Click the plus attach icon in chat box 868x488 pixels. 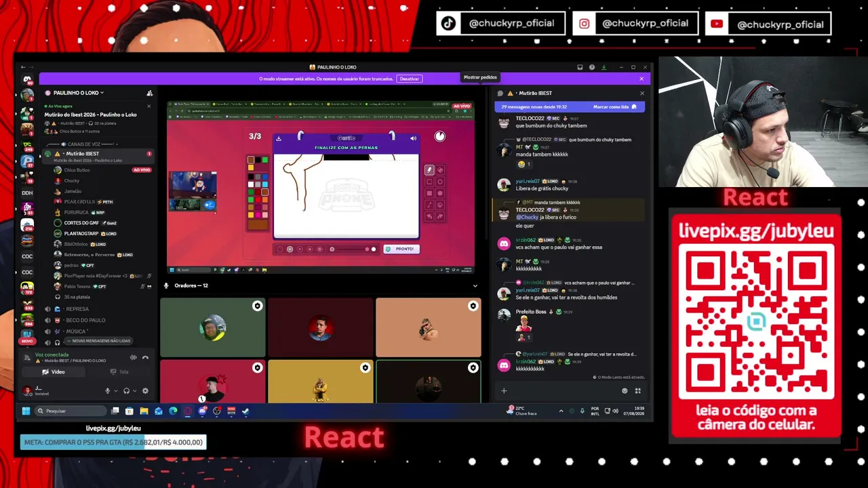pyautogui.click(x=504, y=390)
